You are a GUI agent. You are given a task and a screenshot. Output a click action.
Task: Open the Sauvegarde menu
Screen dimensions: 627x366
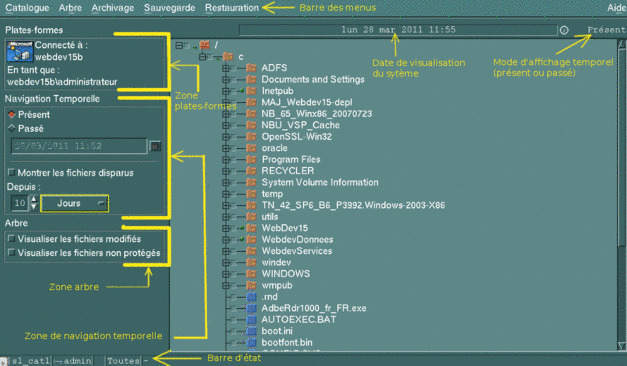tap(170, 8)
